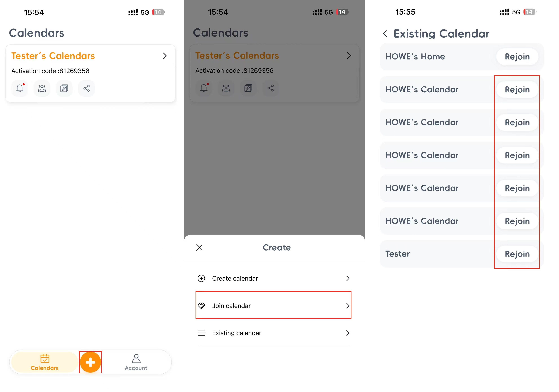559x392 pixels.
Task: Open members icon on the undimmed Tester's Calendars card
Action: pyautogui.click(x=42, y=88)
